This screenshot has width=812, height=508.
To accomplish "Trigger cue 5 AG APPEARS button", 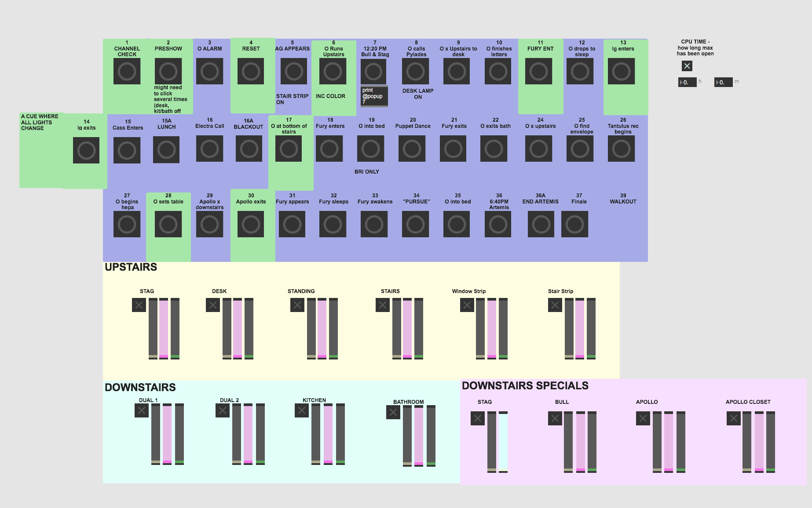I will click(293, 71).
